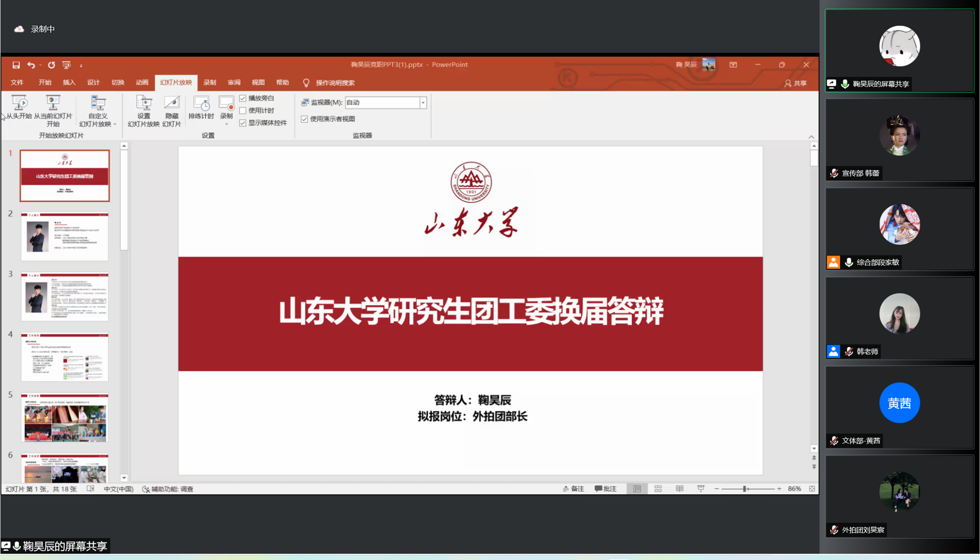
Task: Switch to the Home (开始) tab
Action: [45, 83]
